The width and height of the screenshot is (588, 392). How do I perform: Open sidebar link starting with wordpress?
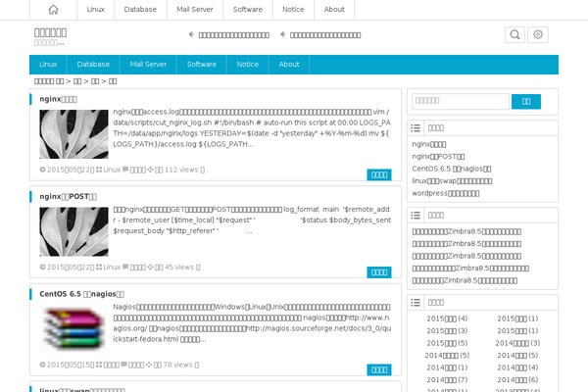[446, 194]
